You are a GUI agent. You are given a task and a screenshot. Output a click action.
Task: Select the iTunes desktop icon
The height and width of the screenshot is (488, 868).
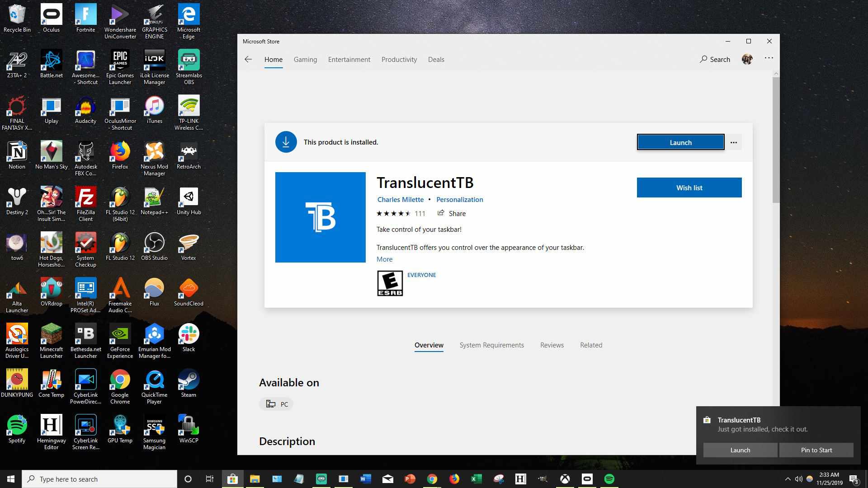coord(154,110)
